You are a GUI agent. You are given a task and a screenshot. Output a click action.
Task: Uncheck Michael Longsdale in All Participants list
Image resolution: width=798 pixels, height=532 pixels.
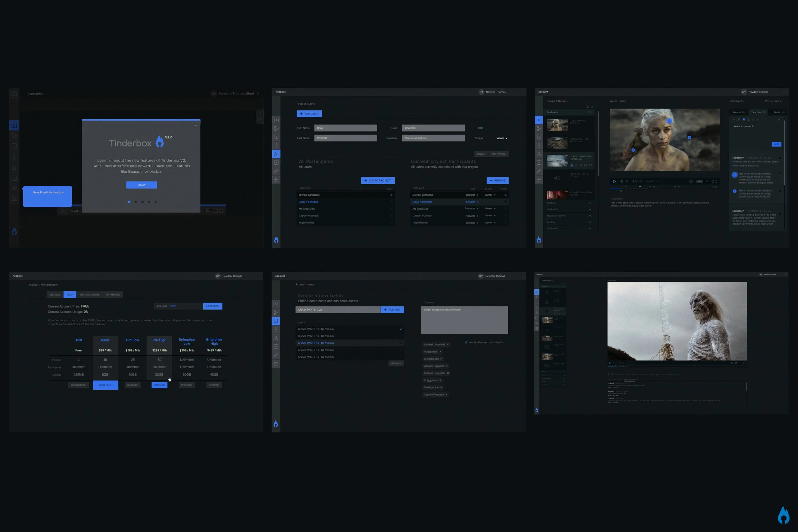click(391, 195)
